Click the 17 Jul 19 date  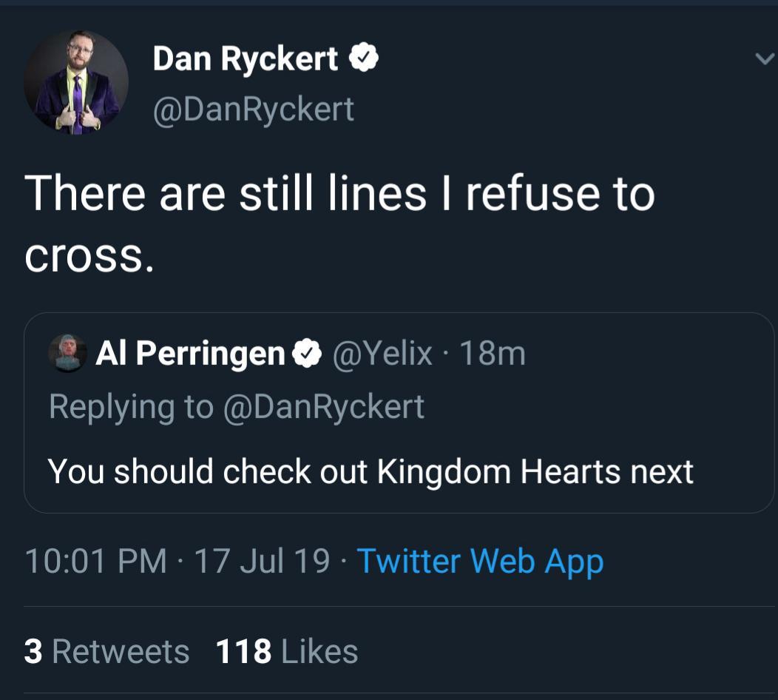[x=262, y=561]
